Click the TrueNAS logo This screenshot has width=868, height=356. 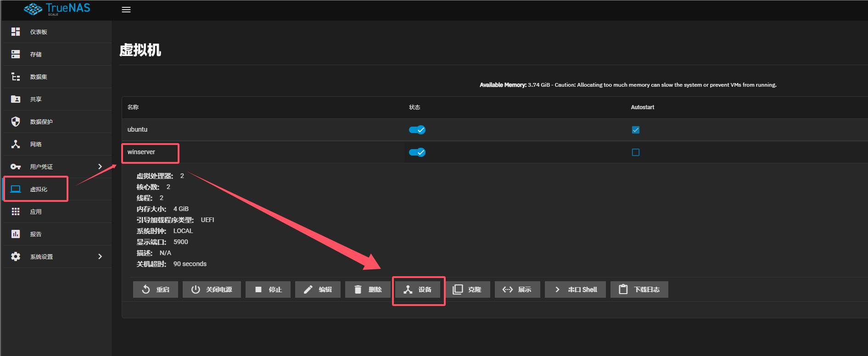tap(57, 9)
